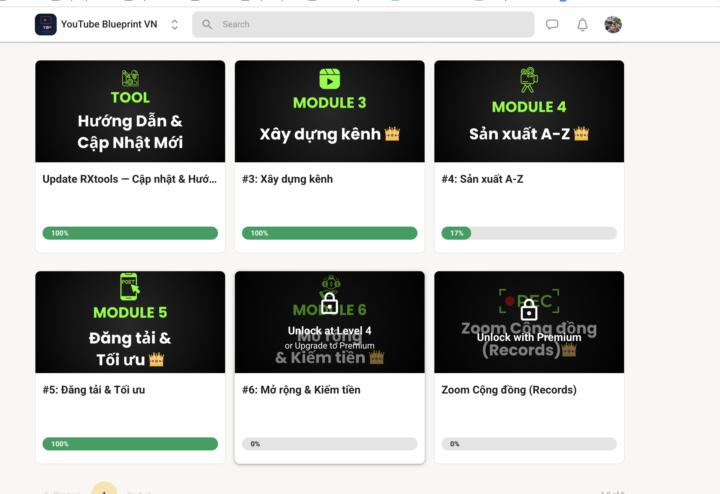720x494 pixels.
Task: Open the #3: Xây dựng kênh title
Action: (x=287, y=179)
